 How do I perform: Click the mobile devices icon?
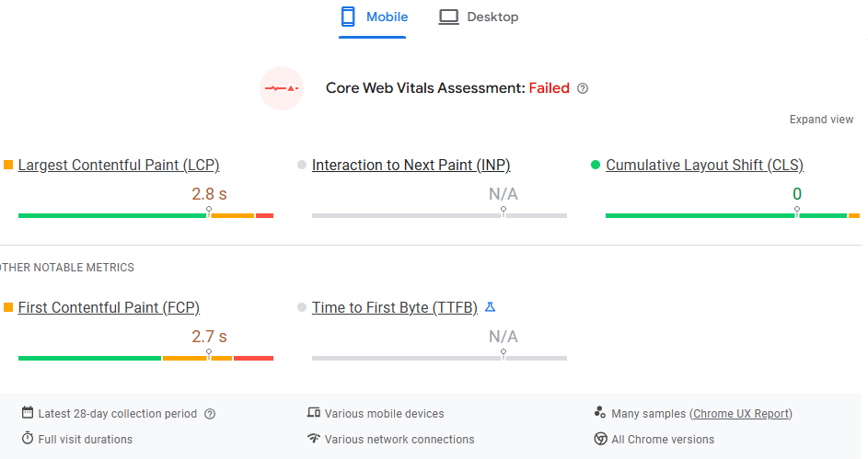pos(314,413)
